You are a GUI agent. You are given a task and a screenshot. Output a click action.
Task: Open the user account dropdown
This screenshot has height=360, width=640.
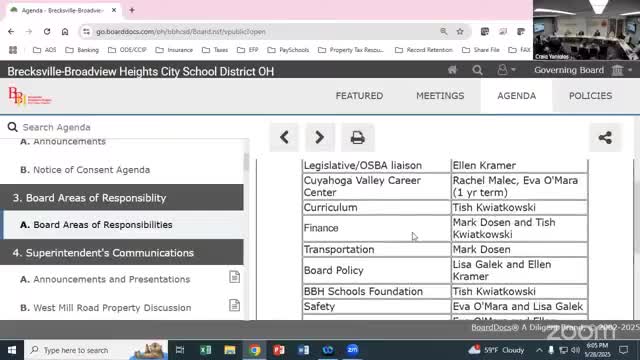[506, 70]
